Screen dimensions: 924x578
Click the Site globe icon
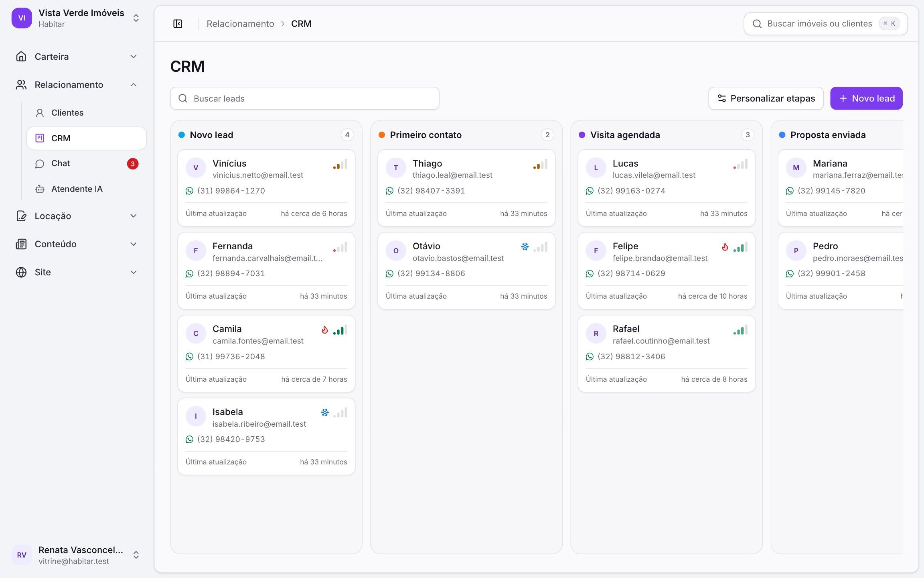21,272
